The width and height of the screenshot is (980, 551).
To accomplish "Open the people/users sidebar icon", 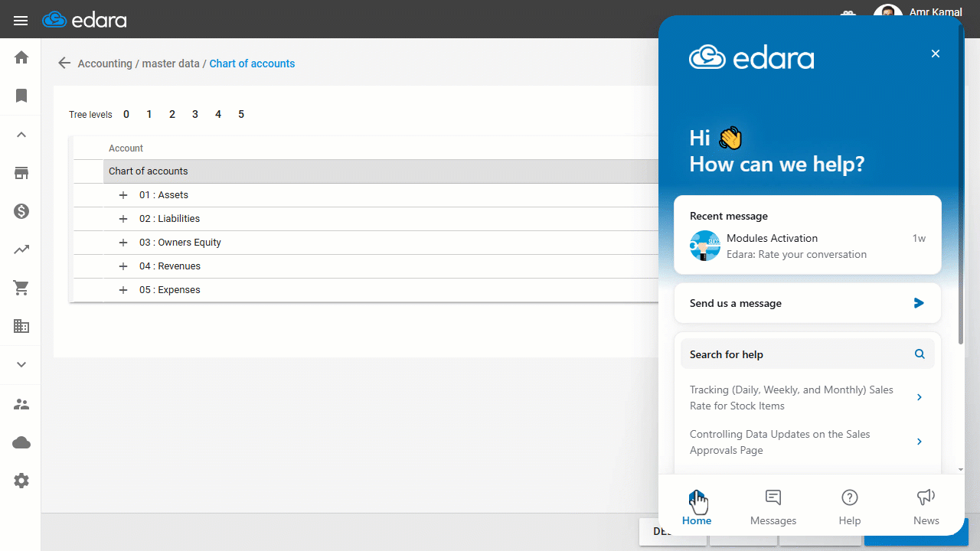I will coord(21,404).
